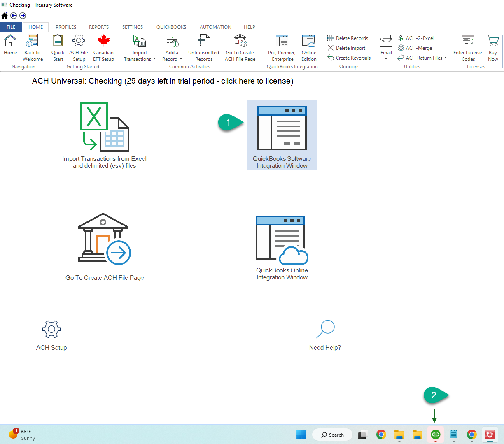Select the QuickBooks Software Integration Window tile
Viewport: 504px width, 444px height.
pyautogui.click(x=282, y=135)
